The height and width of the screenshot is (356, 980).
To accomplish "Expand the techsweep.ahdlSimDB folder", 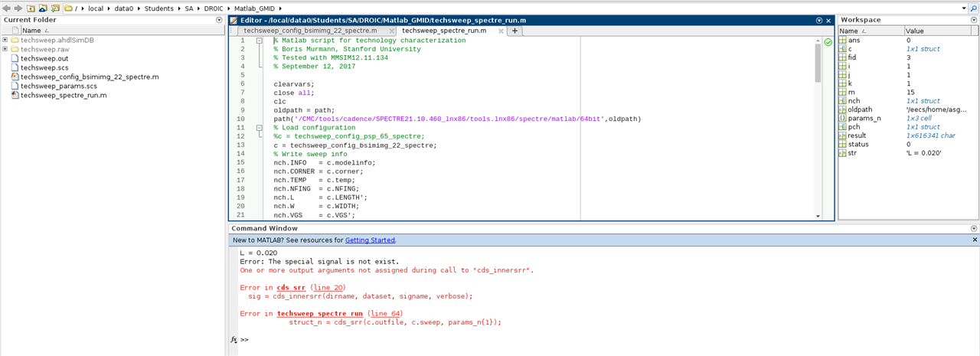I will click(5, 40).
